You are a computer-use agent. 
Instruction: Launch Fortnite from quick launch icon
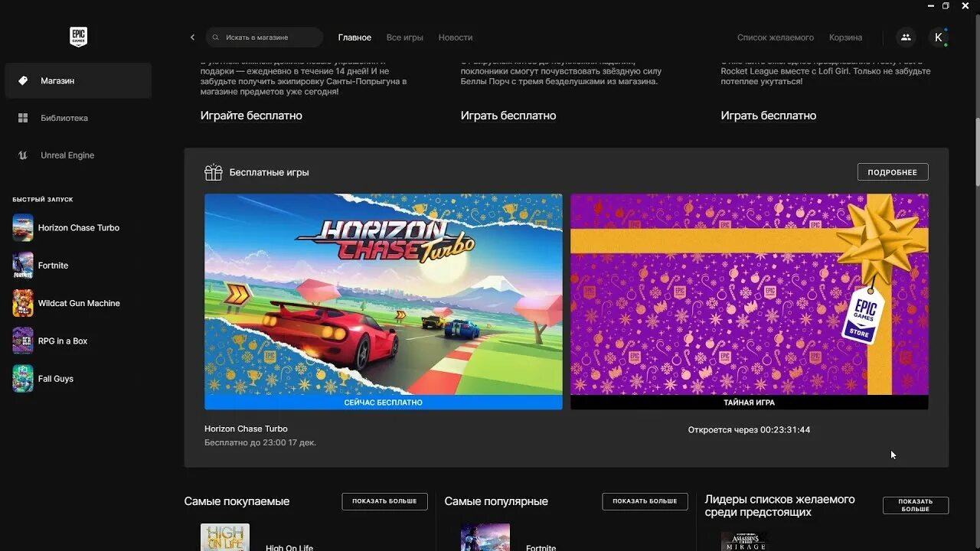pos(23,266)
